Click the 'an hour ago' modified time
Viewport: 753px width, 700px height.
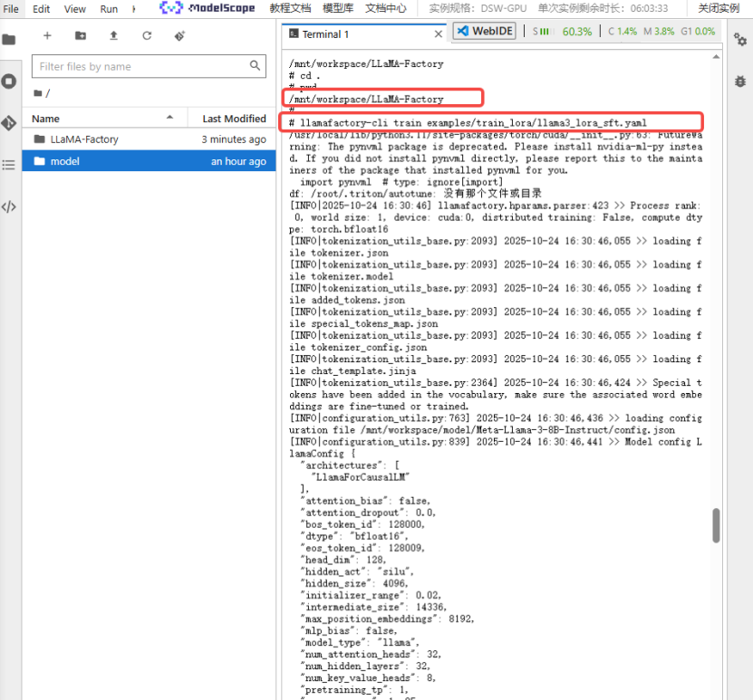coord(238,161)
